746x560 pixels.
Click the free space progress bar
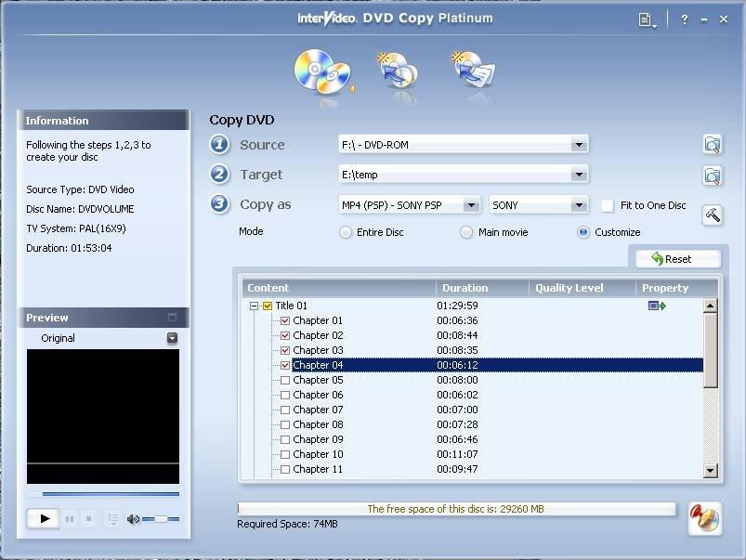pyautogui.click(x=456, y=509)
